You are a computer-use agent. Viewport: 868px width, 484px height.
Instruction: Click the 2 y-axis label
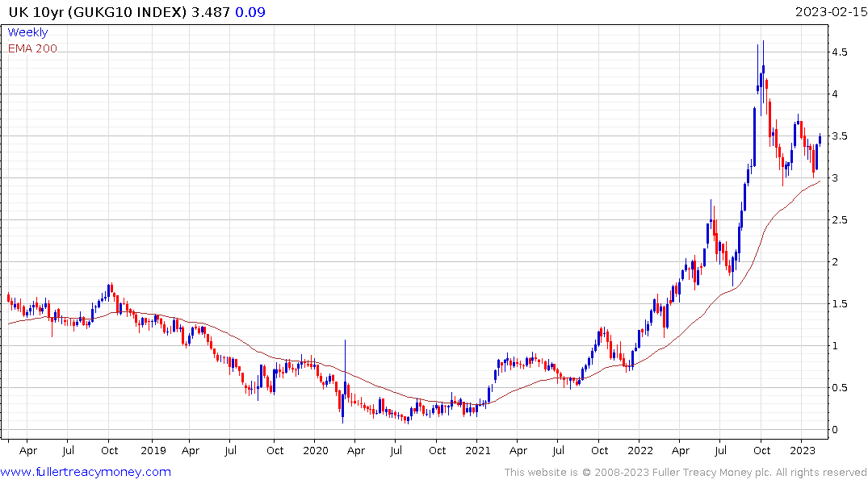[x=835, y=261]
